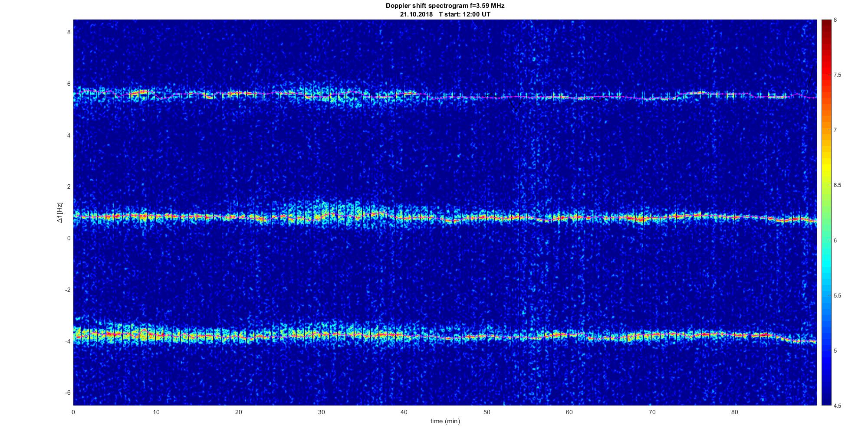Image resolution: width=868 pixels, height=435 pixels.
Task: Click the time-axis tick label '80'
Action: [x=734, y=412]
